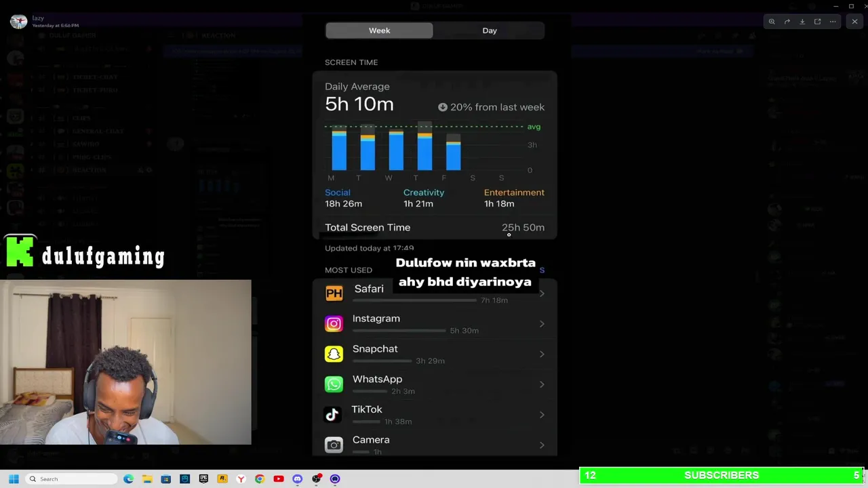This screenshot has width=868, height=488.
Task: Expand the Camera row chevron
Action: (x=542, y=445)
